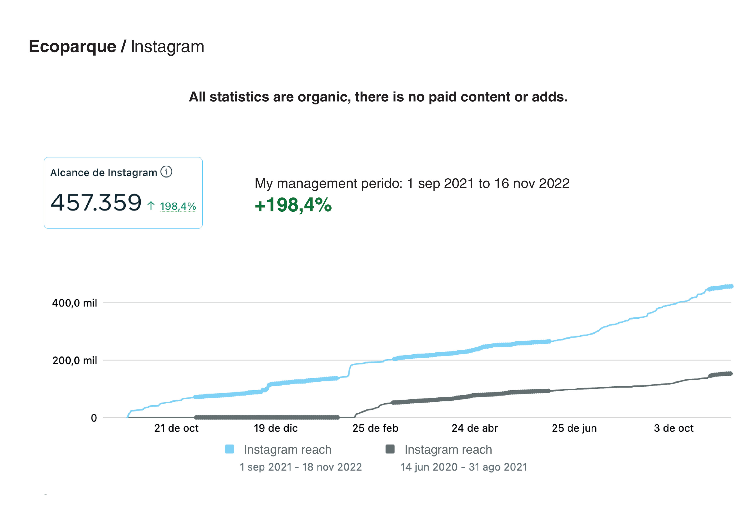Screen dimensions: 756x532
Task: Click the Alcance de Instagram card title
Action: pyautogui.click(x=103, y=172)
